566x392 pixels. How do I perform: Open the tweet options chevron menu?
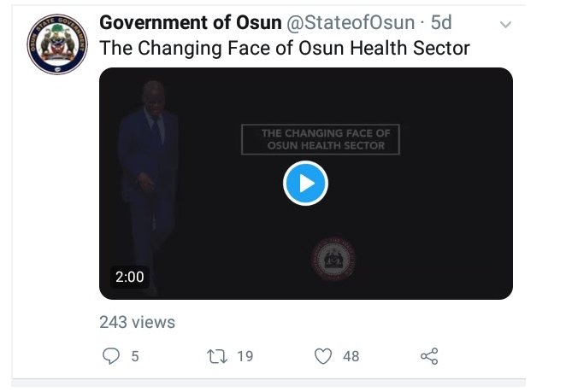click(505, 25)
